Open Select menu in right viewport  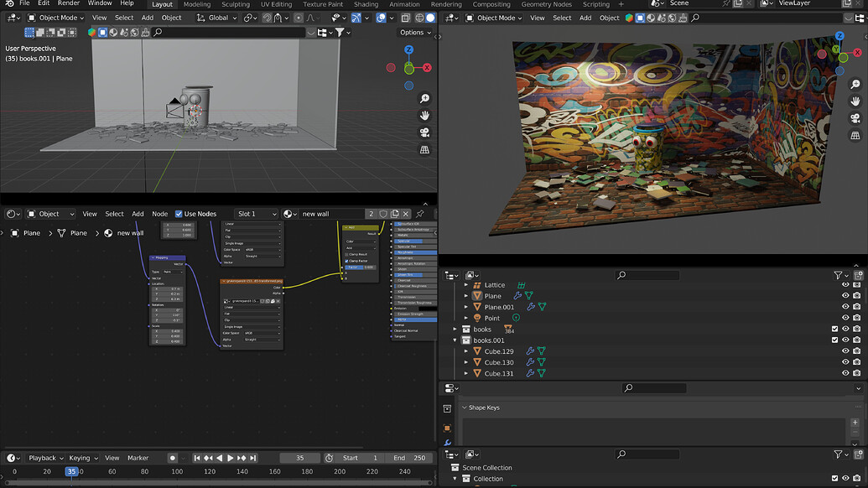(562, 18)
